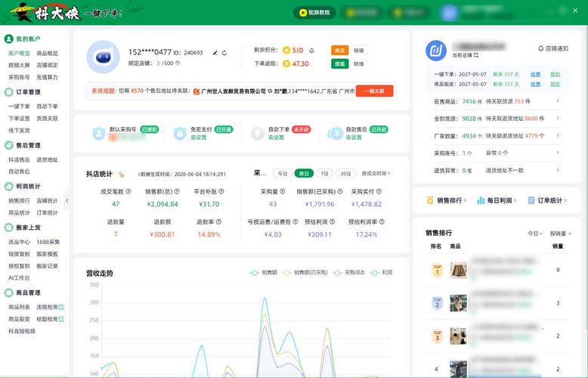Collapse the left sidebar with the arrow handle
Viewport: 588px width, 378px height.
pos(67,200)
